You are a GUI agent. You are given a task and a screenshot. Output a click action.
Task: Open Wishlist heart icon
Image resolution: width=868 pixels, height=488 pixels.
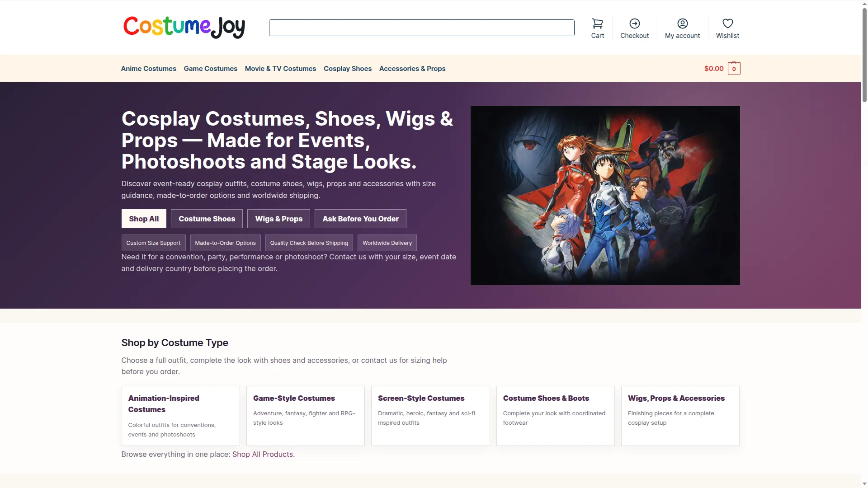coord(727,23)
